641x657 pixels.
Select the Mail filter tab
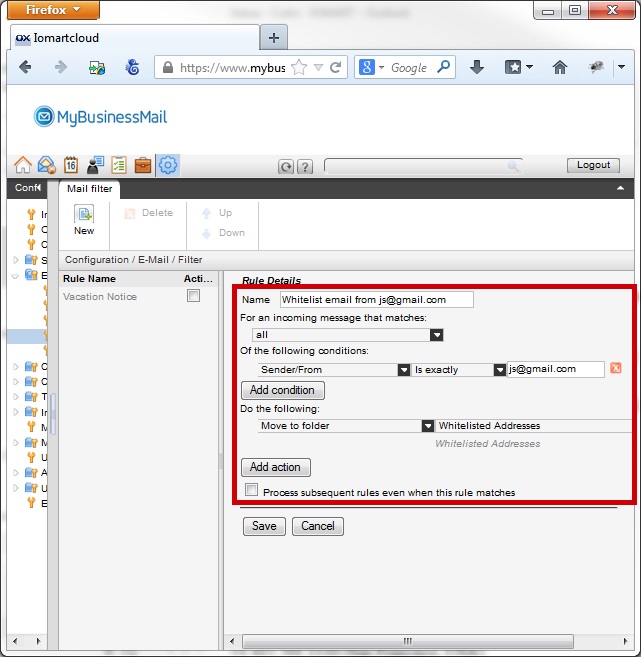91,188
